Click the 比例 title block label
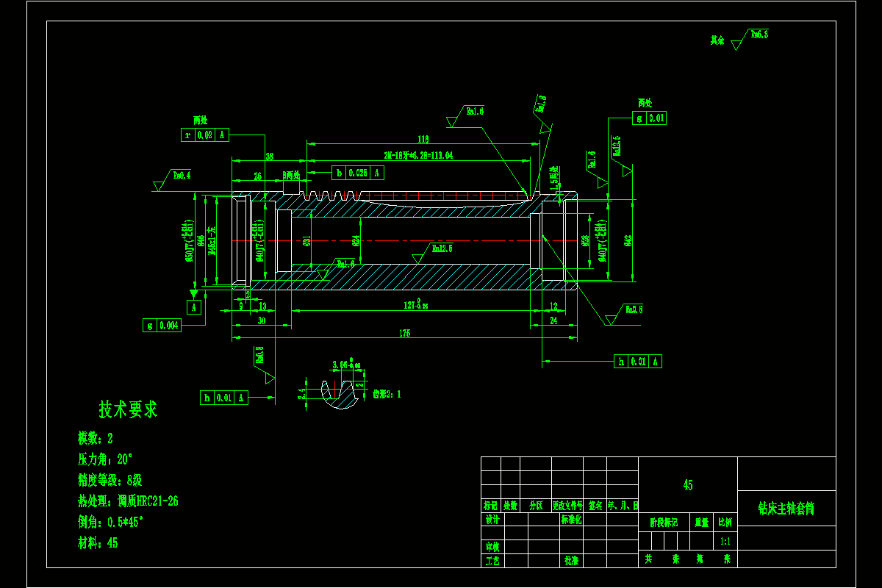882x588 pixels. point(725,523)
